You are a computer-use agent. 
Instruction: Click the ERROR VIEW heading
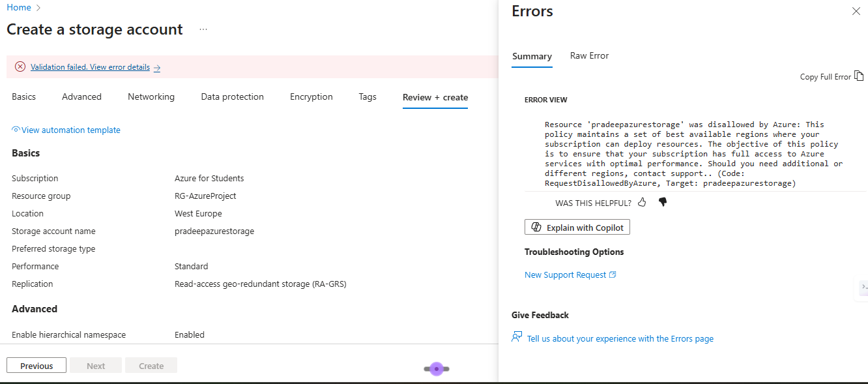[x=546, y=100]
